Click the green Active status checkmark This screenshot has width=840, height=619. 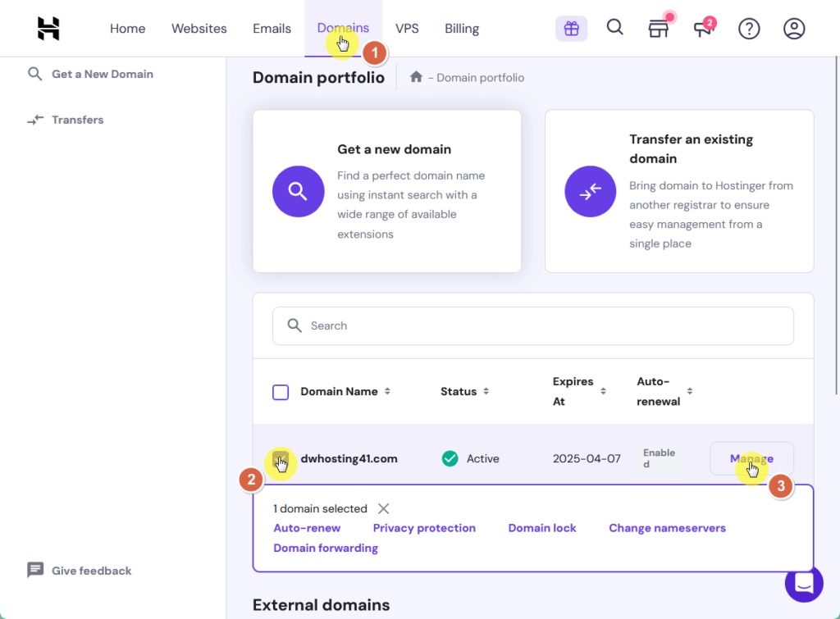point(450,458)
